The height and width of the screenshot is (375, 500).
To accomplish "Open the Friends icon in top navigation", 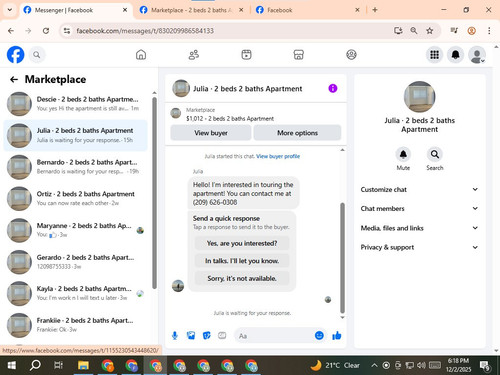I will coord(194,55).
